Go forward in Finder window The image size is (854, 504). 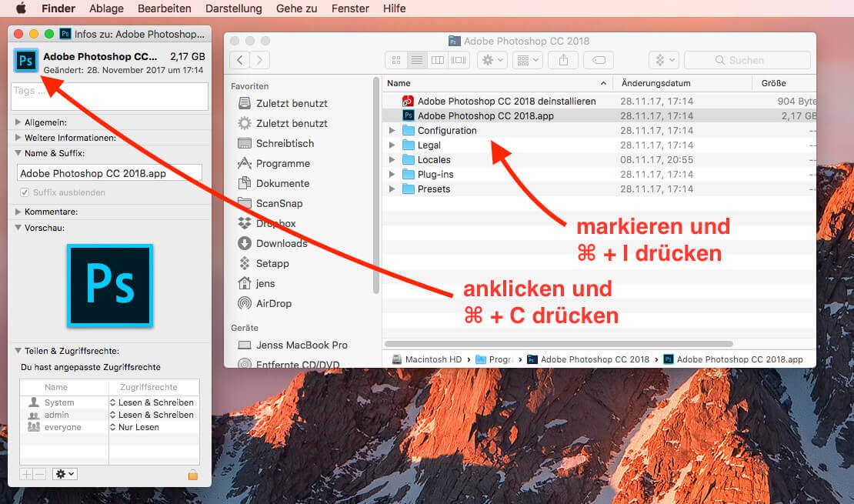(x=260, y=60)
